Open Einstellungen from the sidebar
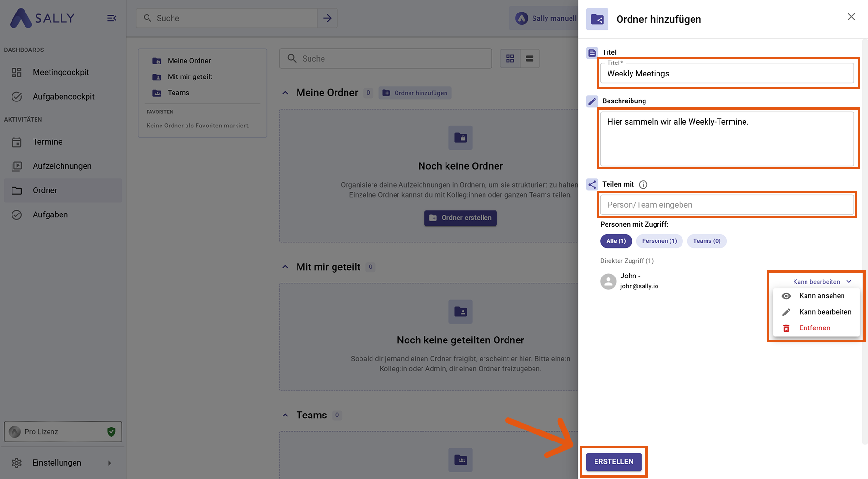 [x=57, y=463]
